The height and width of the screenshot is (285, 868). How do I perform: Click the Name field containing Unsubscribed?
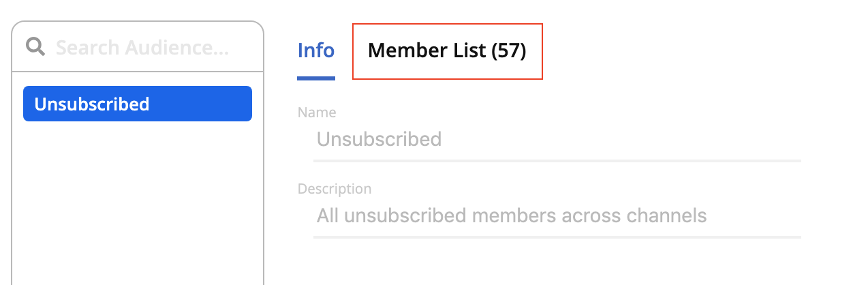(x=557, y=140)
